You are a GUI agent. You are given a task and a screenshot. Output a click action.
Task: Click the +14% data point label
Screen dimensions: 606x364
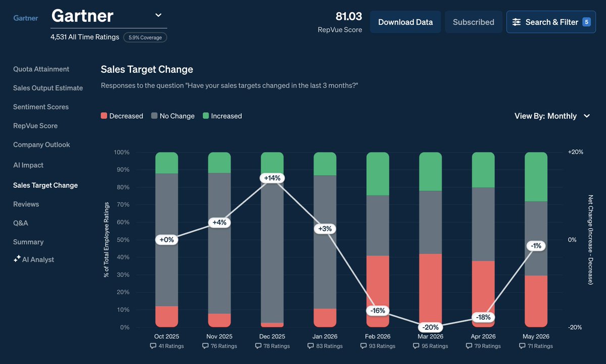[x=272, y=178]
